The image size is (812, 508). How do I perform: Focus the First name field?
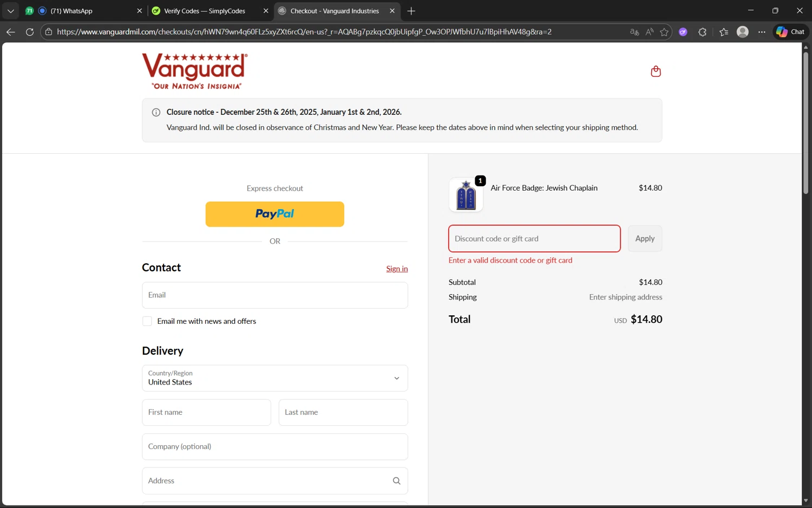click(x=206, y=413)
